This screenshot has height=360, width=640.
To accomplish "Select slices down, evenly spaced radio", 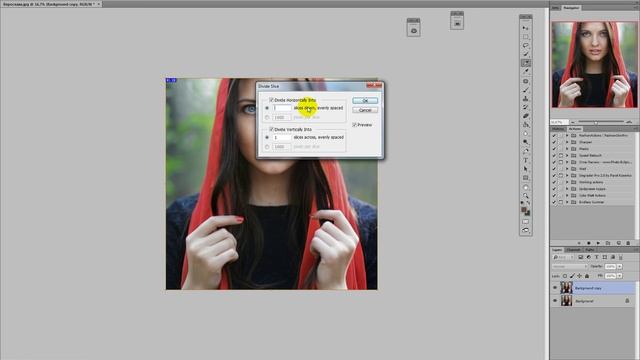I will click(x=267, y=108).
